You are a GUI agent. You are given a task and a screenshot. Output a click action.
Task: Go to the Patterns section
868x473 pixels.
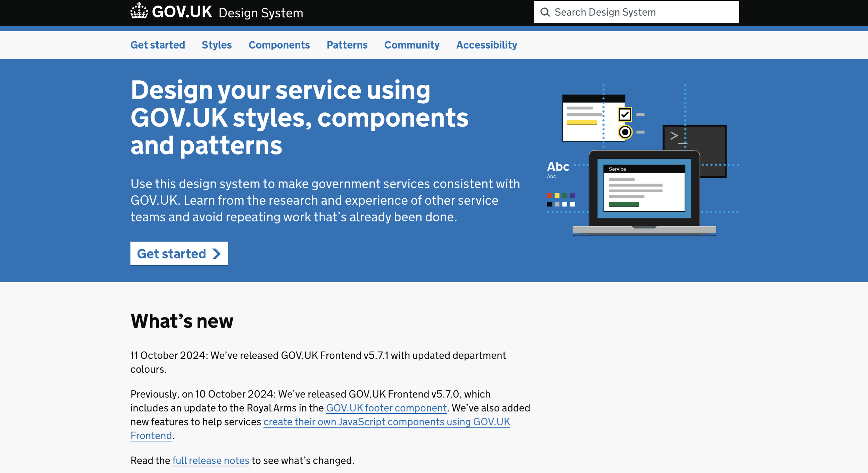click(x=347, y=45)
